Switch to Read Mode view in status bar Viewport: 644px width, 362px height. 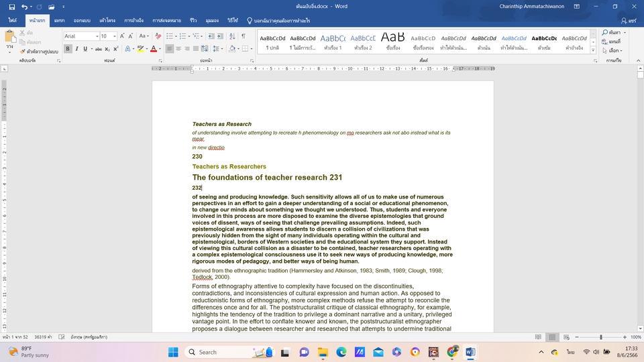point(538,337)
